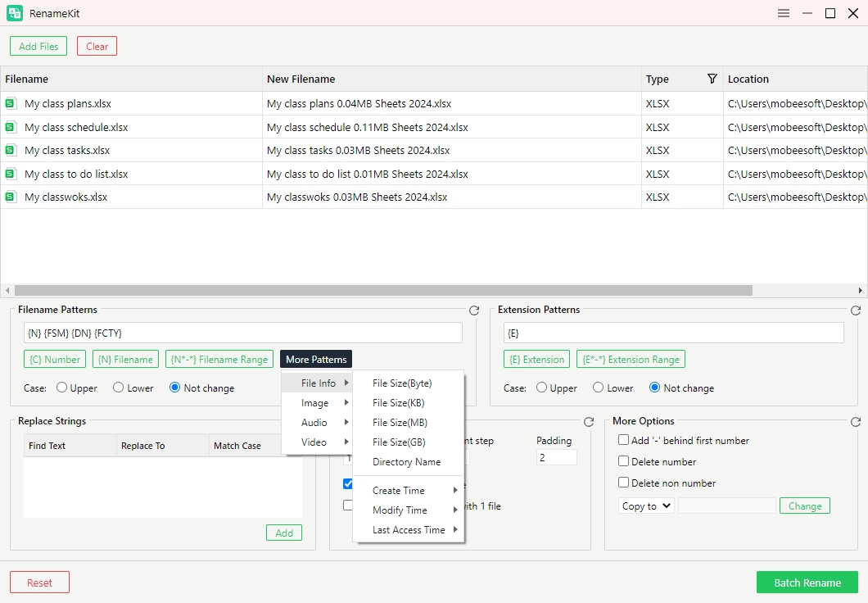This screenshot has width=868, height=603.
Task: Insert the {E*-*} Extension Range pattern
Action: coord(631,360)
